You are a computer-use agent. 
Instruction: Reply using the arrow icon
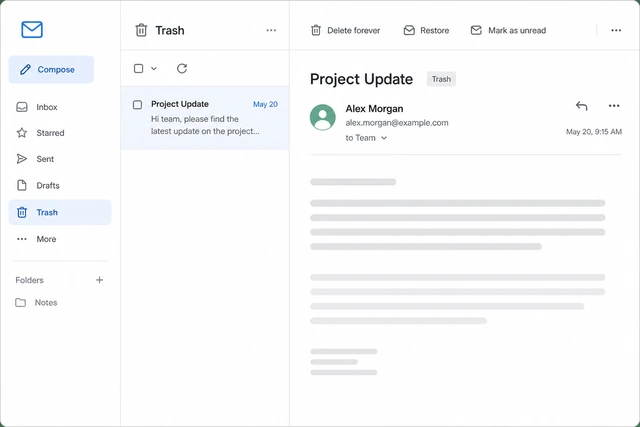point(582,106)
